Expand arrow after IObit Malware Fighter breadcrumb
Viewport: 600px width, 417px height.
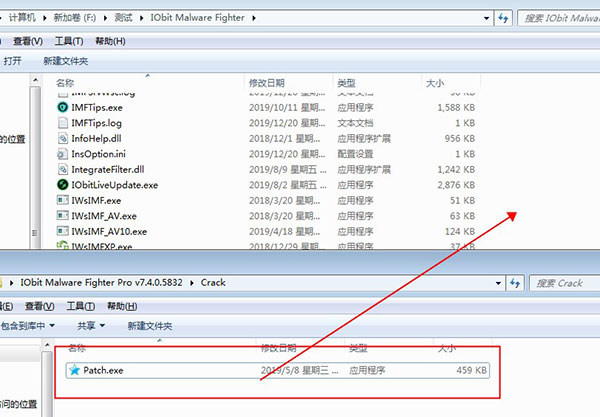pyautogui.click(x=254, y=18)
